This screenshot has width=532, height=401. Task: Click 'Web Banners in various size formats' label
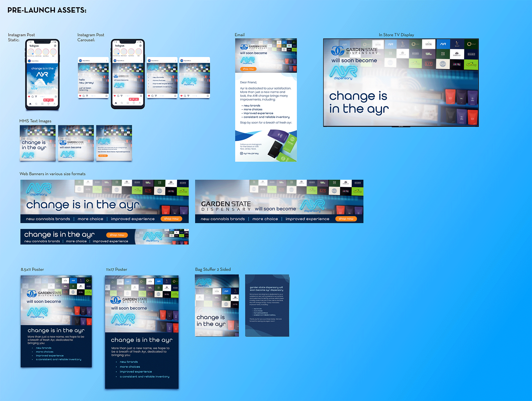[x=53, y=174]
